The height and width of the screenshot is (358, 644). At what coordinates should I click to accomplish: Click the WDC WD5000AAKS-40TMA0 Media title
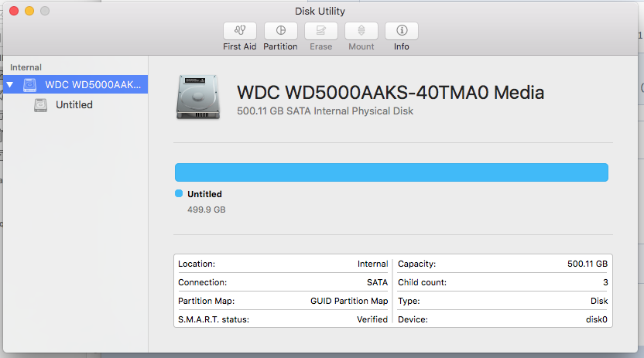391,92
